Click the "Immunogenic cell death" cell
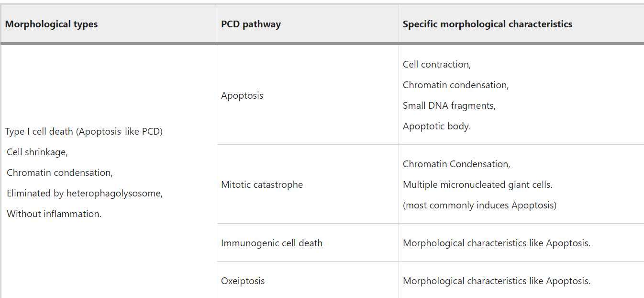 [271, 243]
